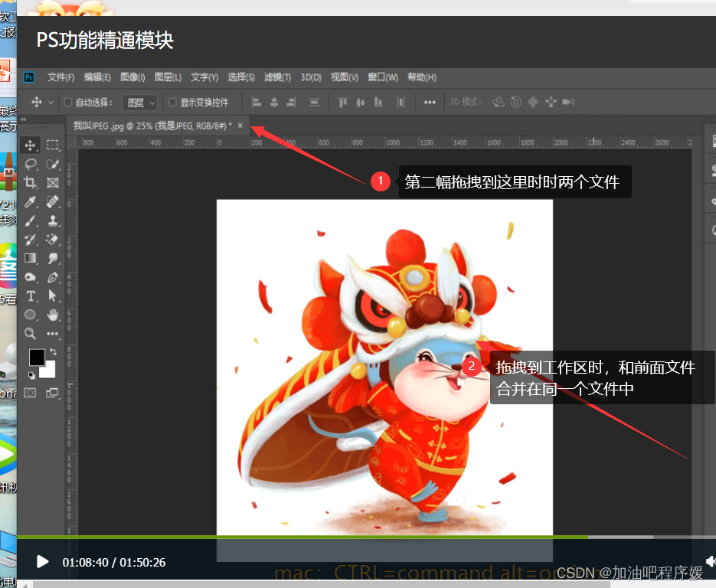Align horizontal centers in options bar

pos(274,103)
